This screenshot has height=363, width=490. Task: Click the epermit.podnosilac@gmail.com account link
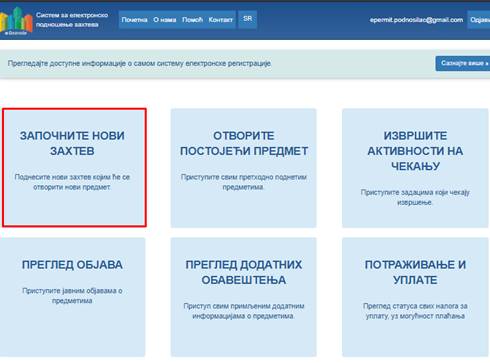(416, 20)
